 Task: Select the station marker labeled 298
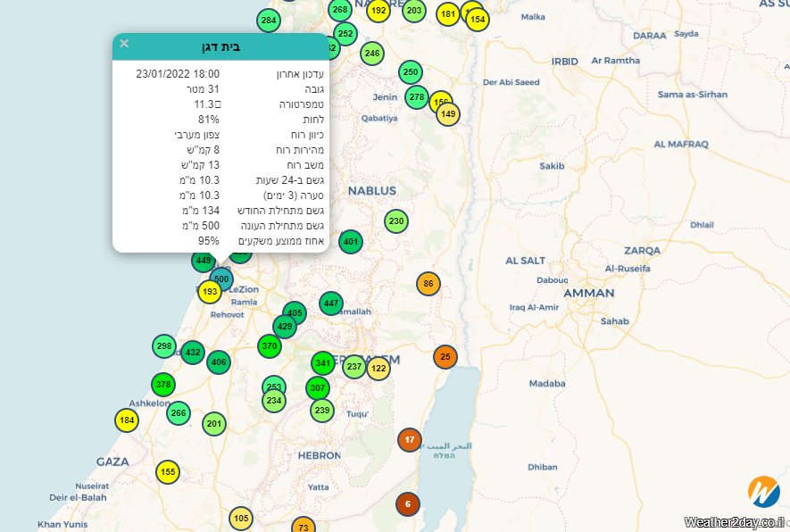click(x=163, y=346)
